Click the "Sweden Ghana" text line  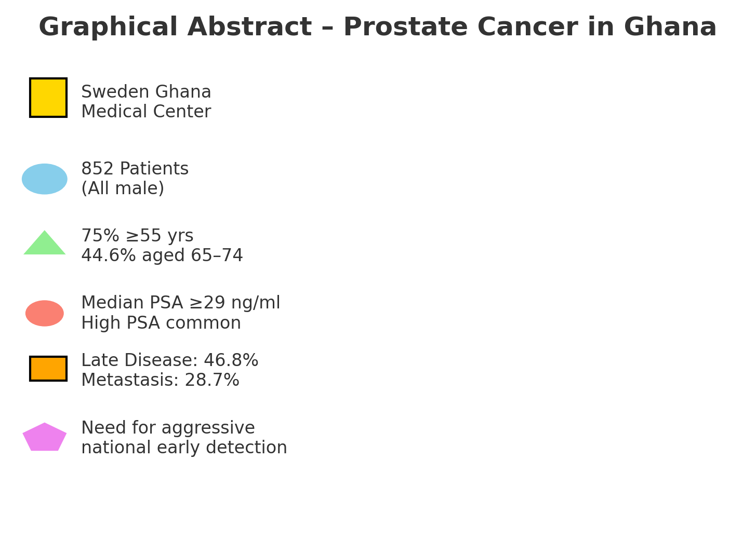[x=146, y=92]
